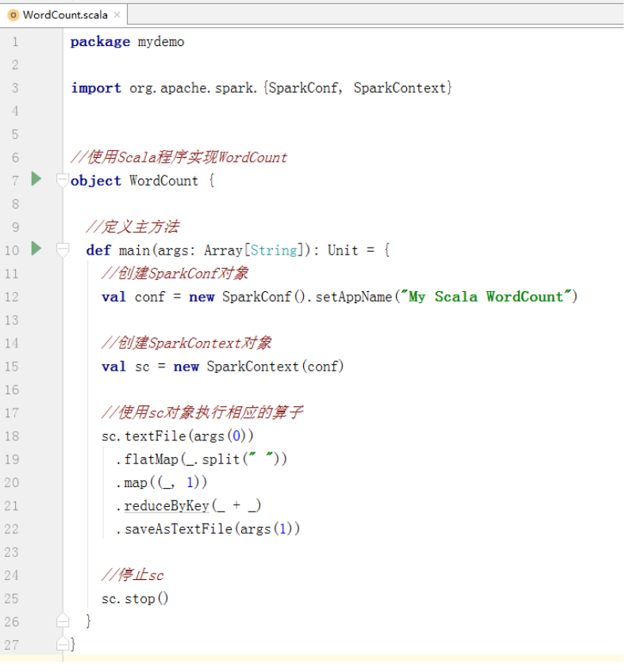Click the sc.stop() statement

[x=135, y=598]
